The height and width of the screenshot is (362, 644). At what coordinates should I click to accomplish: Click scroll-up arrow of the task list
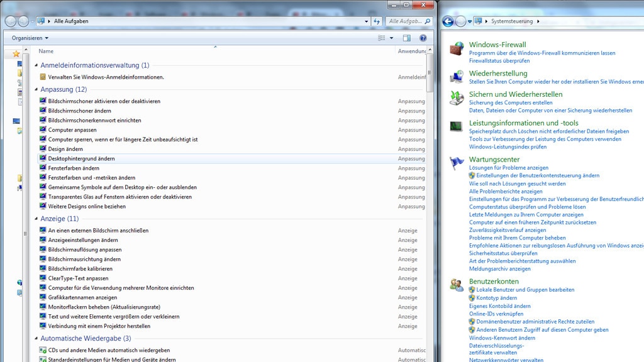click(430, 50)
